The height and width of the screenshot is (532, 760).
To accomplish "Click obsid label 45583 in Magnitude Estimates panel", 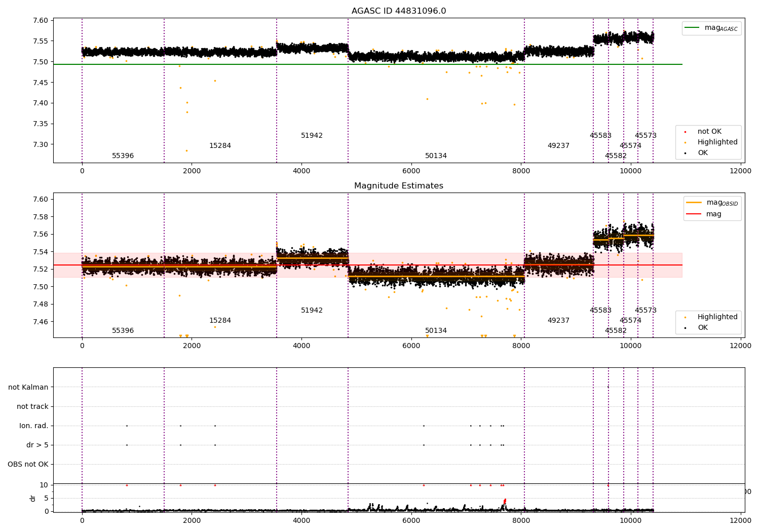I will pos(600,311).
